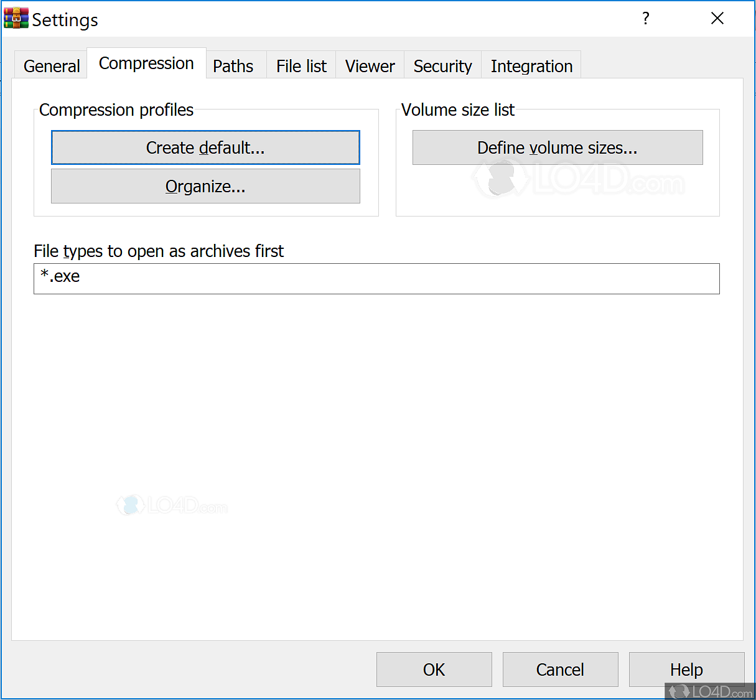This screenshot has height=700, width=756.
Task: Click the Volume size list group area
Action: (558, 199)
